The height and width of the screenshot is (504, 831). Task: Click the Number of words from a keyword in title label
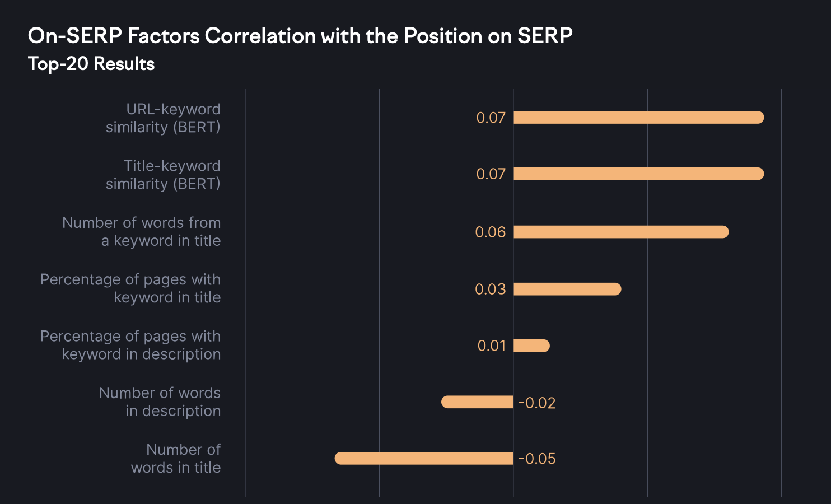[x=142, y=232]
